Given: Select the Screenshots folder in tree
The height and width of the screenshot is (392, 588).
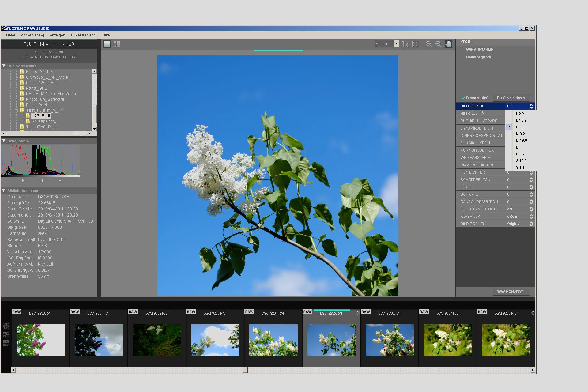Looking at the screenshot, I should (43, 122).
